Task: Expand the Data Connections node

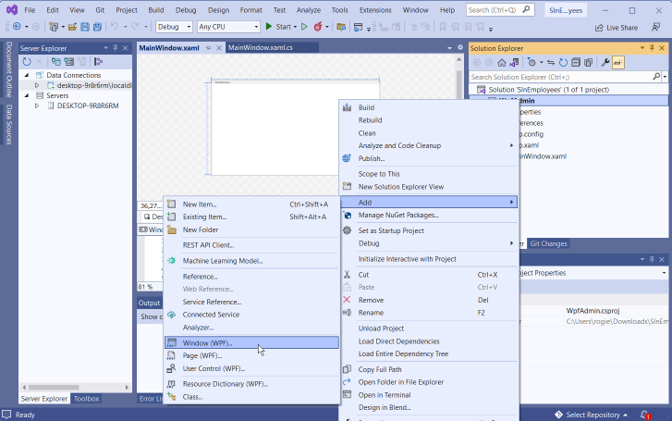Action: (26, 75)
